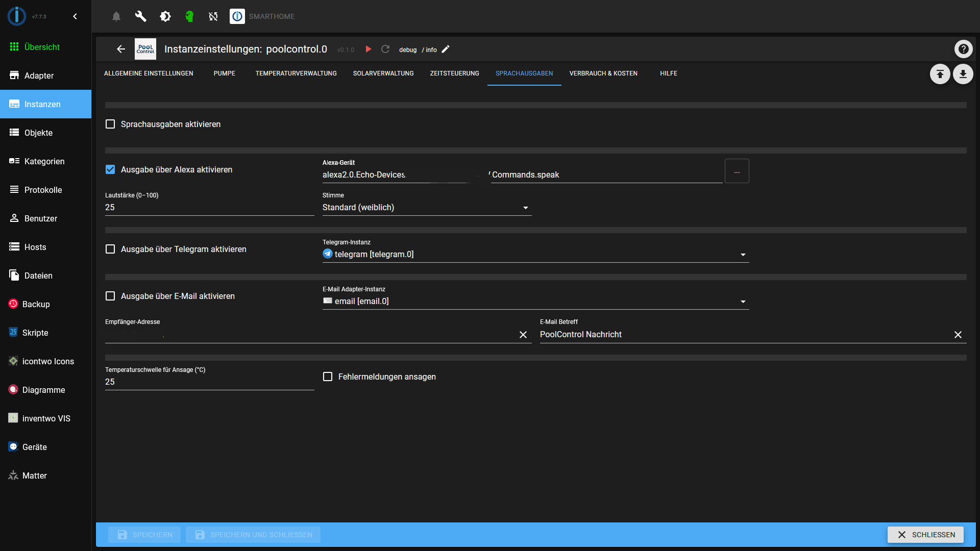Start instance with red play icon
980x551 pixels.
pyautogui.click(x=369, y=49)
